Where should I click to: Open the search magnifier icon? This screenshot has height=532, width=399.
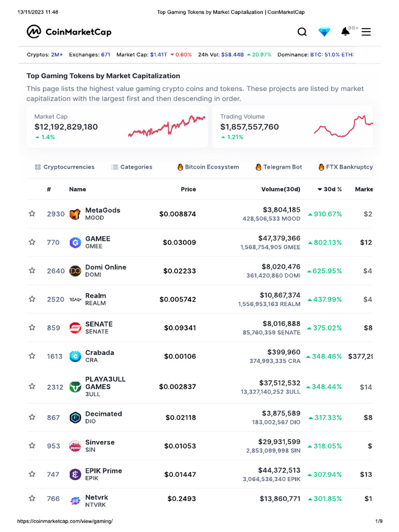tap(302, 32)
